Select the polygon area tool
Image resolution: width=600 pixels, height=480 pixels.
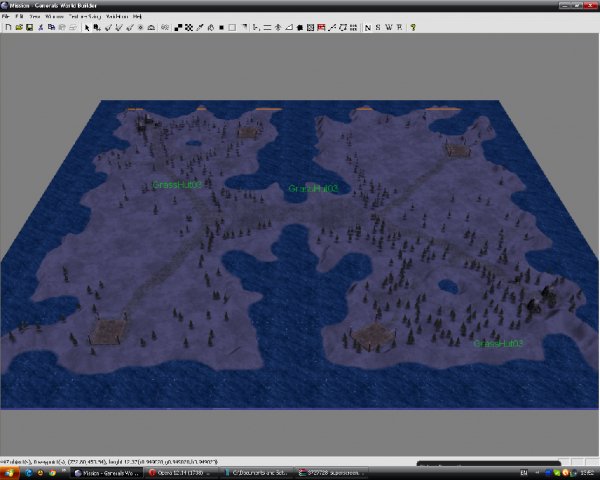point(343,27)
